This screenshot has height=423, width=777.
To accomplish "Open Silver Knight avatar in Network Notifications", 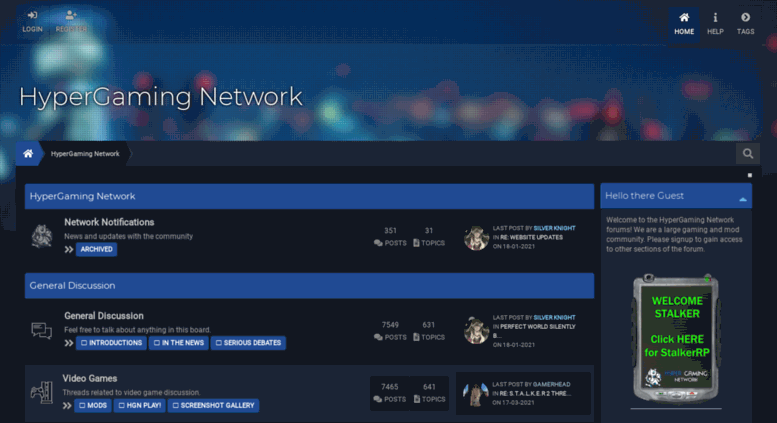I will (x=476, y=237).
